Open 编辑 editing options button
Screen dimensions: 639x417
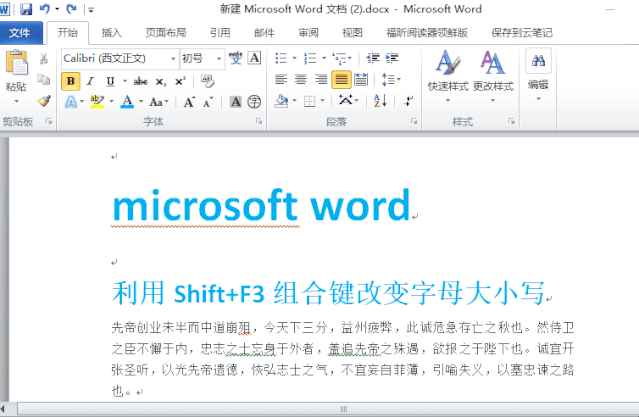click(538, 75)
